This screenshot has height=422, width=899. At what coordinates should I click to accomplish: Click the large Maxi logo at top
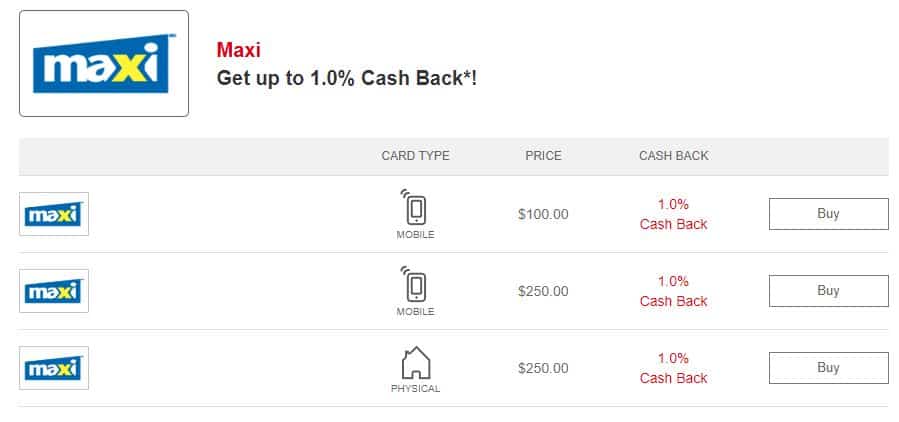click(104, 64)
